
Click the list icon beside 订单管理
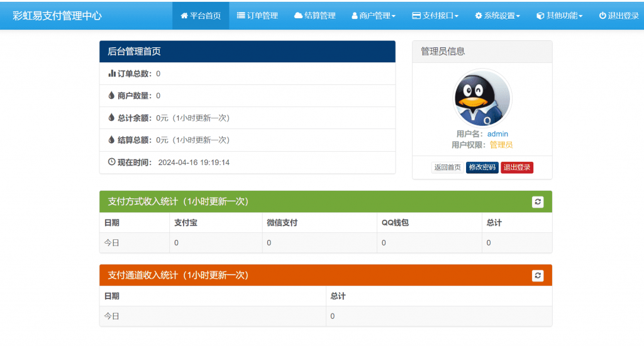point(241,16)
